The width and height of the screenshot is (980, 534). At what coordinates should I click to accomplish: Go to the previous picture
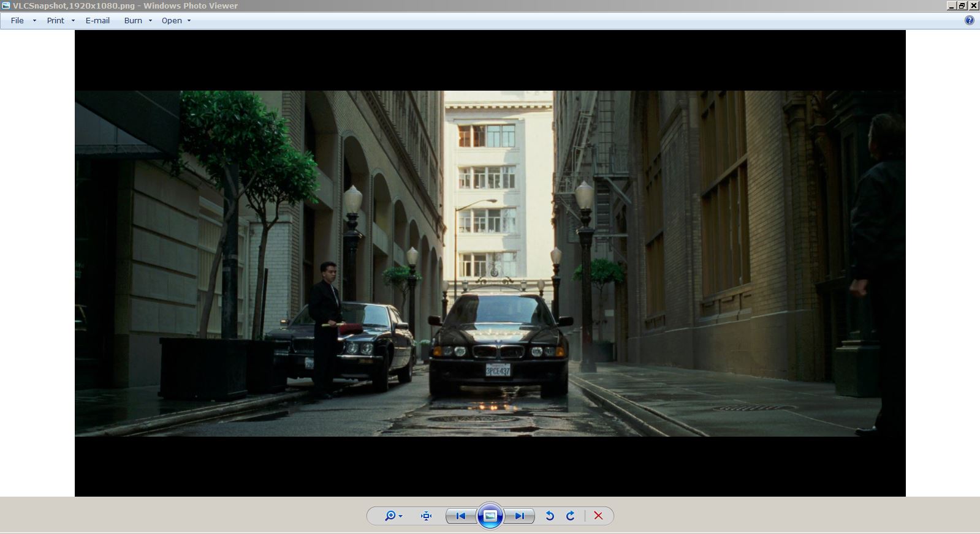(461, 516)
